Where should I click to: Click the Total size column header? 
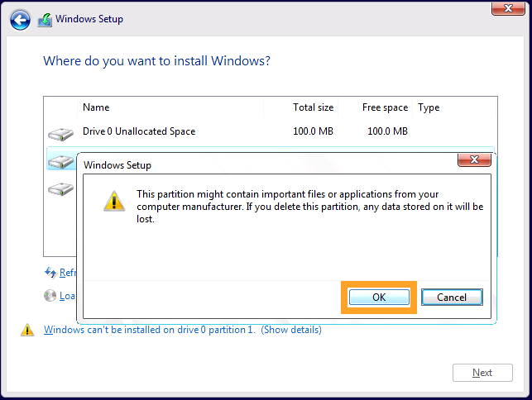[x=313, y=107]
